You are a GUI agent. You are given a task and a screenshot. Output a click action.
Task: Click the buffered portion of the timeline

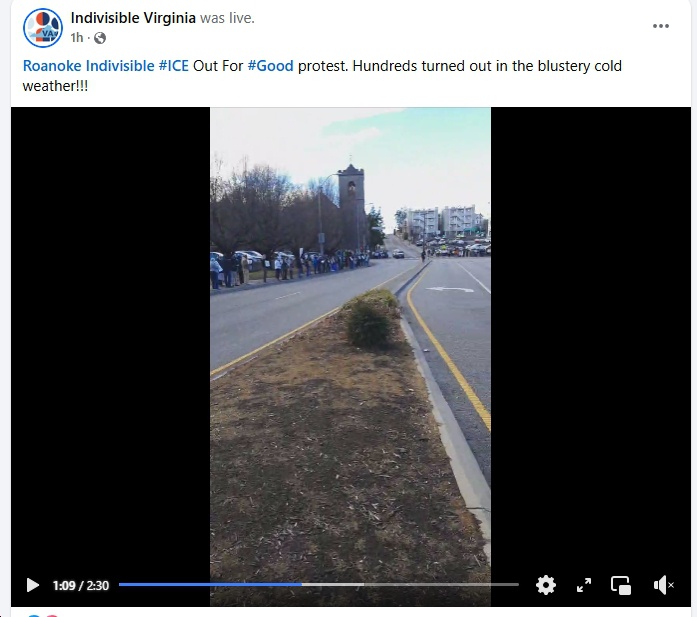333,584
